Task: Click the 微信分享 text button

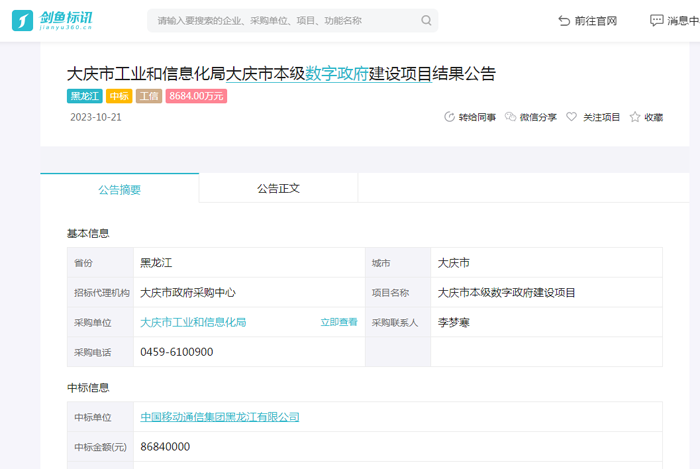Action: pos(538,117)
